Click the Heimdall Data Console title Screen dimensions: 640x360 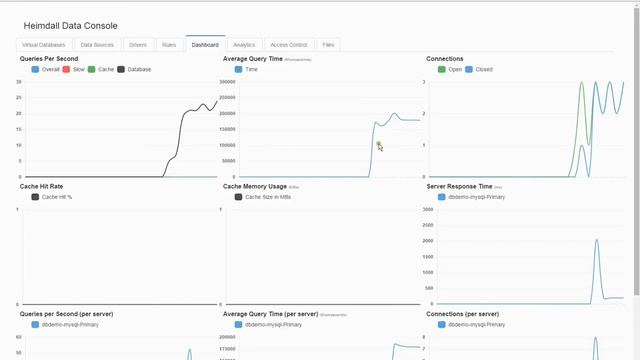tap(71, 26)
